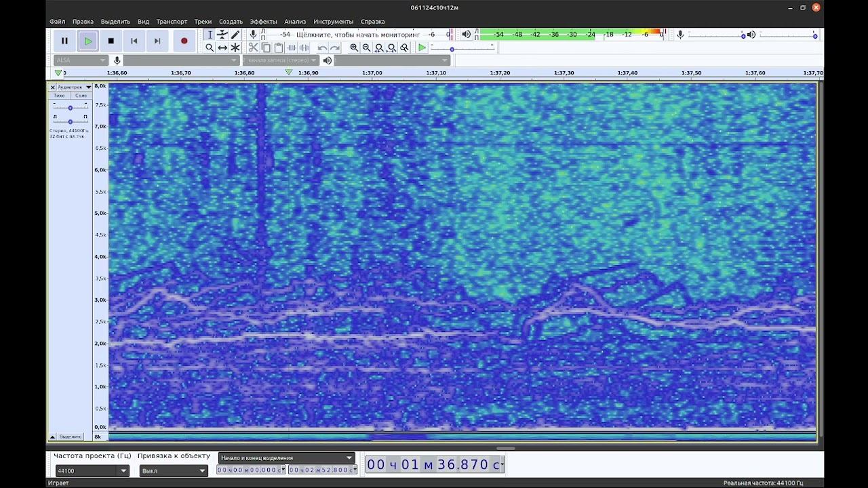Viewport: 868px width, 488px height.
Task: Open the recording device dropdown
Action: (x=181, y=60)
